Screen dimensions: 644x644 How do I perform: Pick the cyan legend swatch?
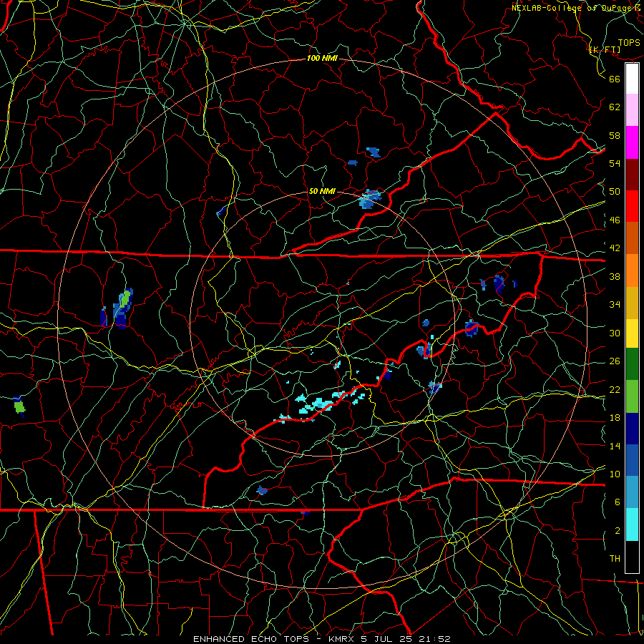(x=632, y=525)
